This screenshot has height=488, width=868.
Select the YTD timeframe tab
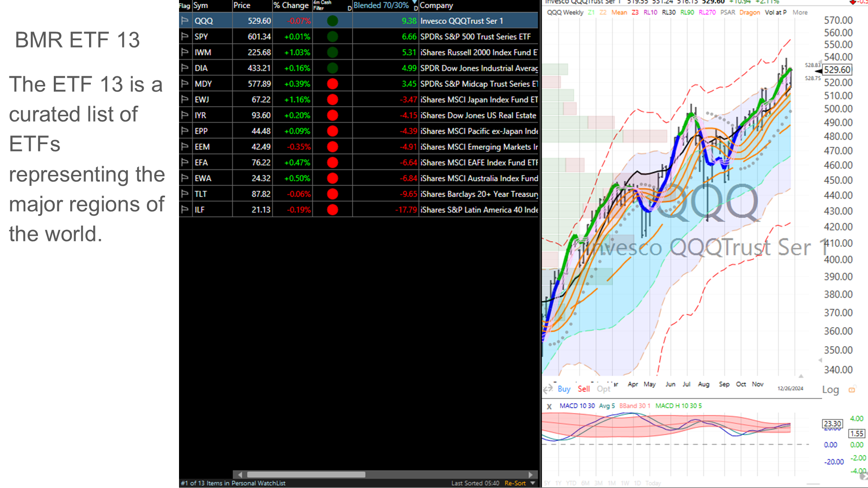click(571, 483)
